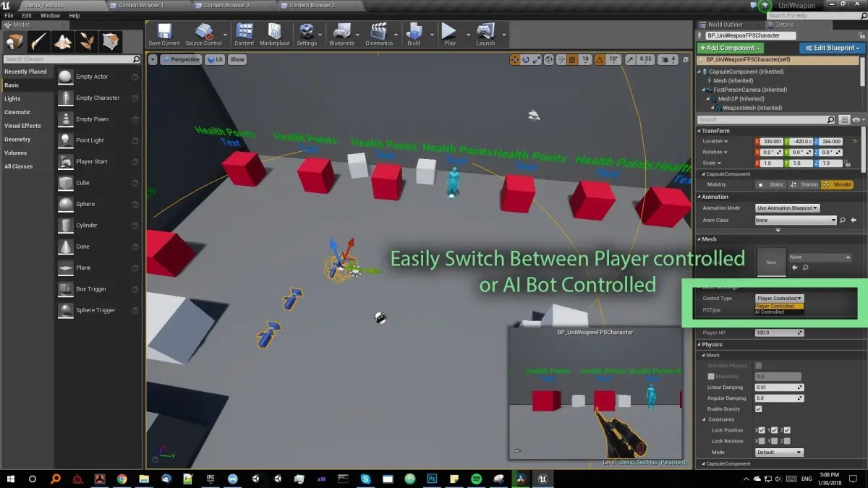Click the search icon beside Anim Class
This screenshot has width=868, height=488.
tap(844, 220)
